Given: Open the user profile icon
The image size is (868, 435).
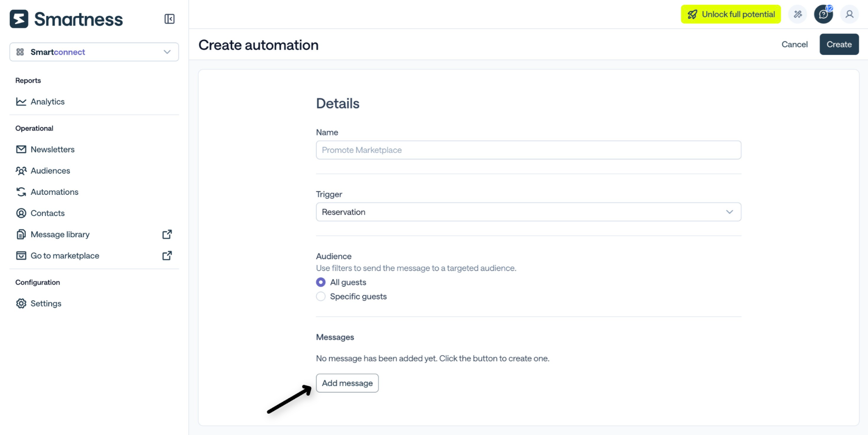Looking at the screenshot, I should (849, 14).
